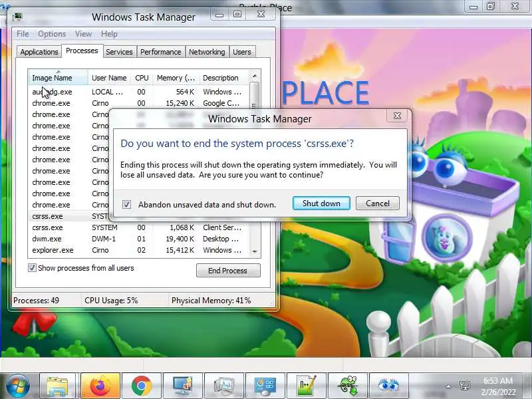Switch to the Applications tab
Screen dimensions: 532x399
(39, 52)
